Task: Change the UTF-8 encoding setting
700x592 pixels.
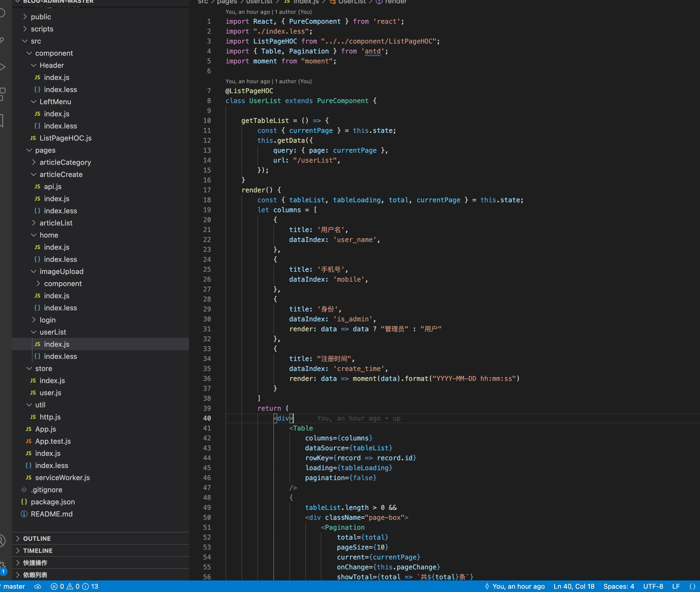Action: tap(653, 586)
